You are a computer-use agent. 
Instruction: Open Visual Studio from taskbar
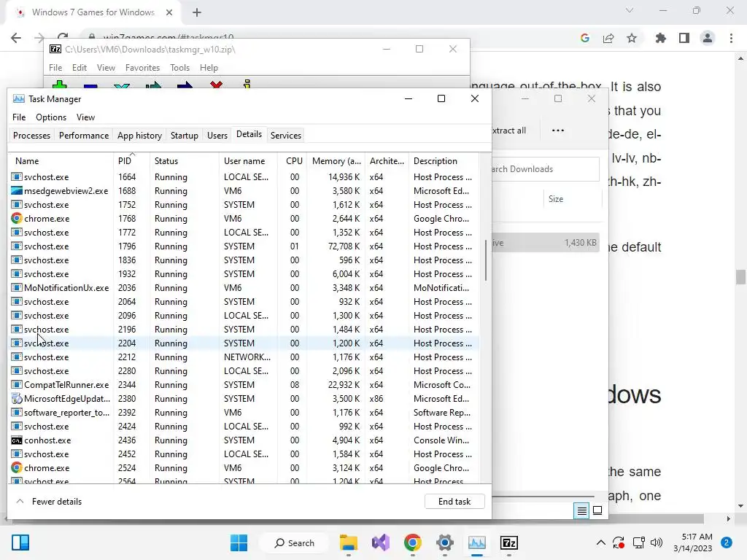381,542
